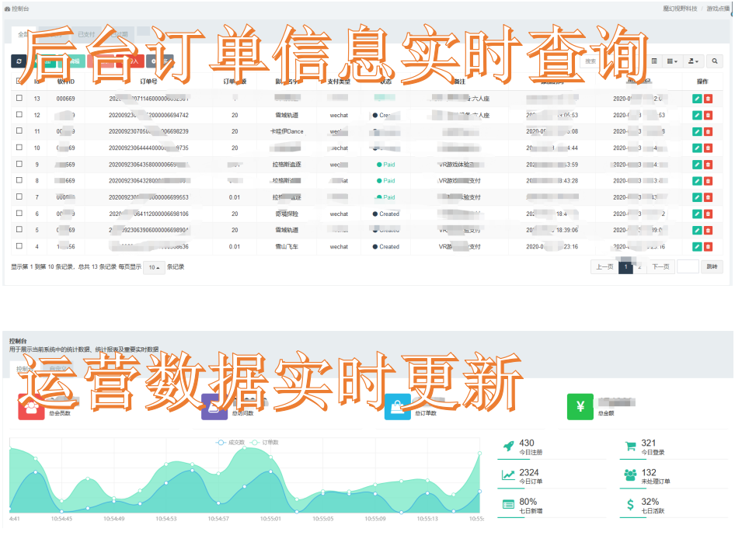Click the users icon beside 未处理订单
The width and height of the screenshot is (735, 560).
click(x=630, y=475)
